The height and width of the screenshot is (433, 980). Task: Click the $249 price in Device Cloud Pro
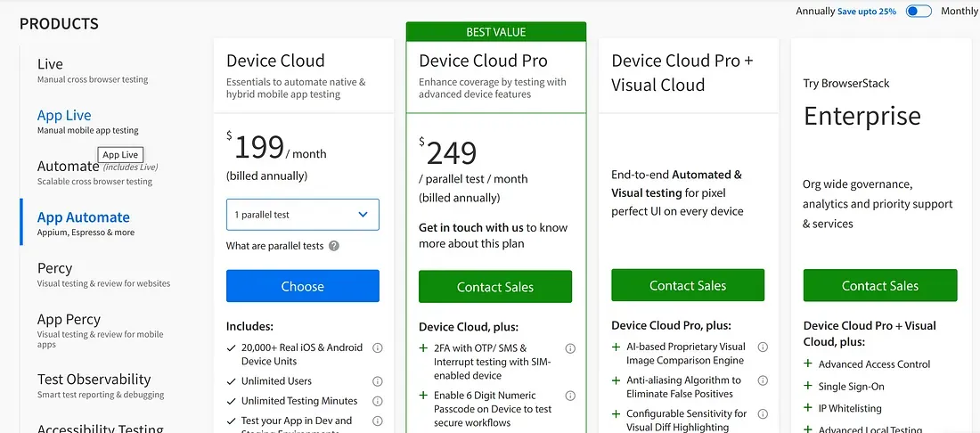448,152
